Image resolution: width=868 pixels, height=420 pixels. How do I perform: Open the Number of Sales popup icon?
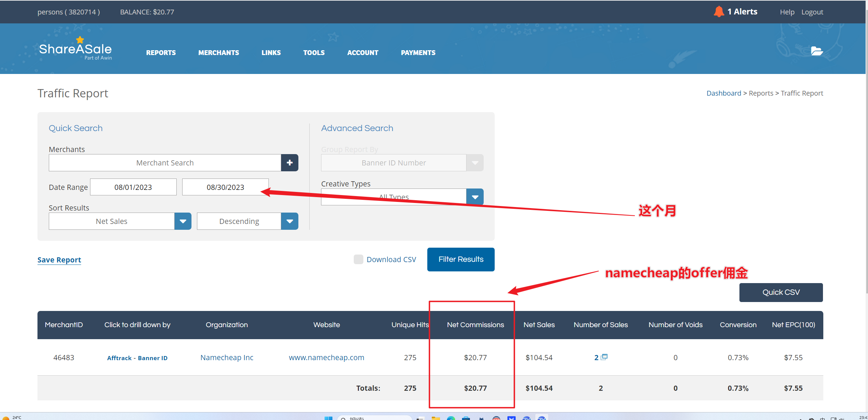604,357
